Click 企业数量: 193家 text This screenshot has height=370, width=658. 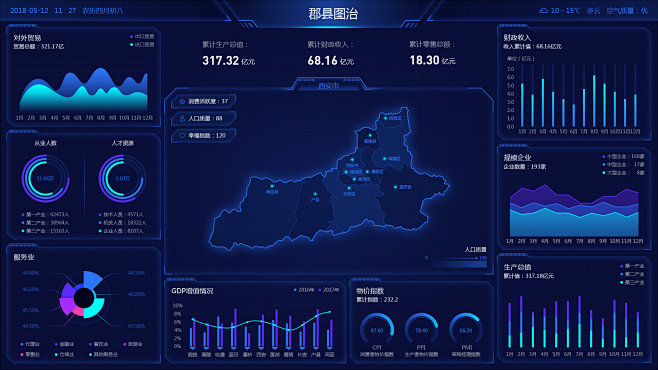tap(525, 167)
